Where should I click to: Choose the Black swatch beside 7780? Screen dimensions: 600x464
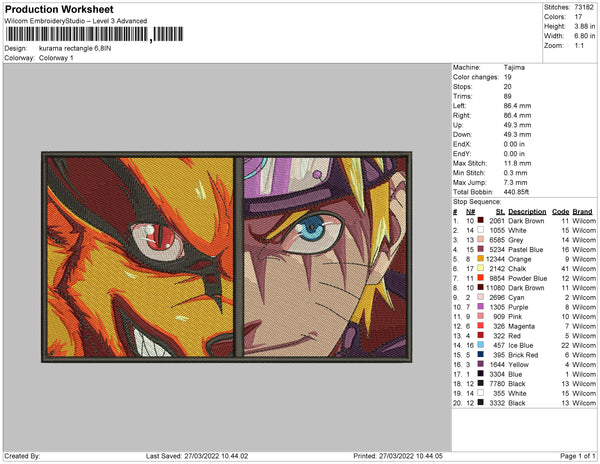tap(480, 383)
